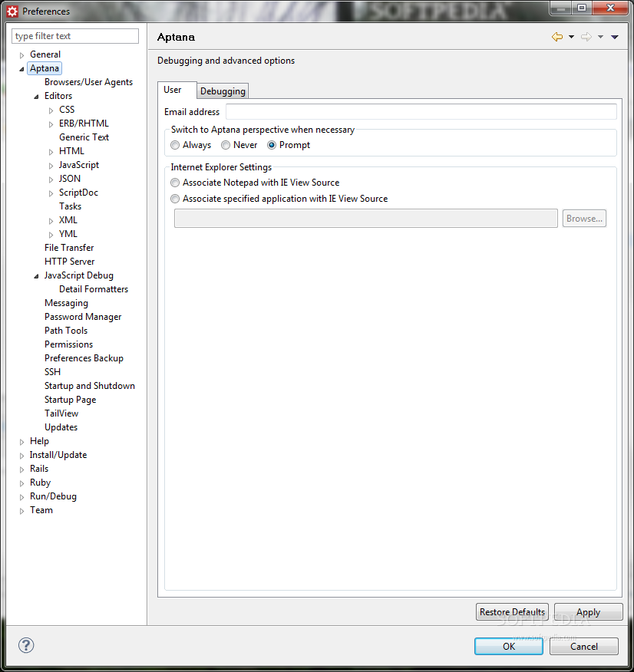Open Startup Page preferences
The width and height of the screenshot is (634, 672).
click(x=70, y=400)
